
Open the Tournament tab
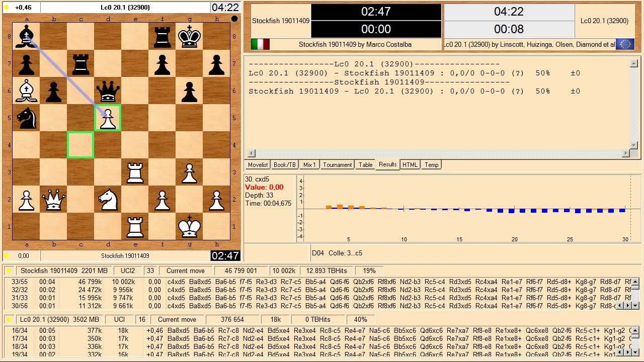pos(338,165)
